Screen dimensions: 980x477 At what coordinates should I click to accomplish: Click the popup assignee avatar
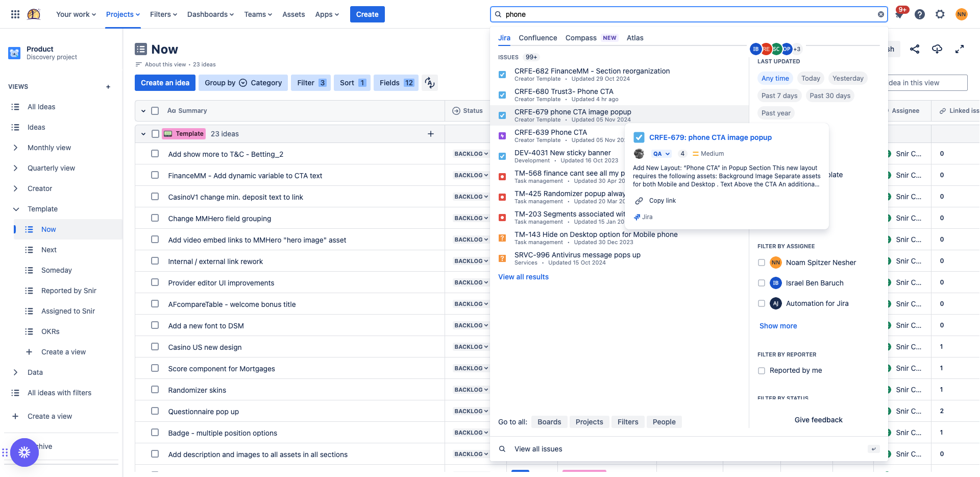[x=639, y=154]
